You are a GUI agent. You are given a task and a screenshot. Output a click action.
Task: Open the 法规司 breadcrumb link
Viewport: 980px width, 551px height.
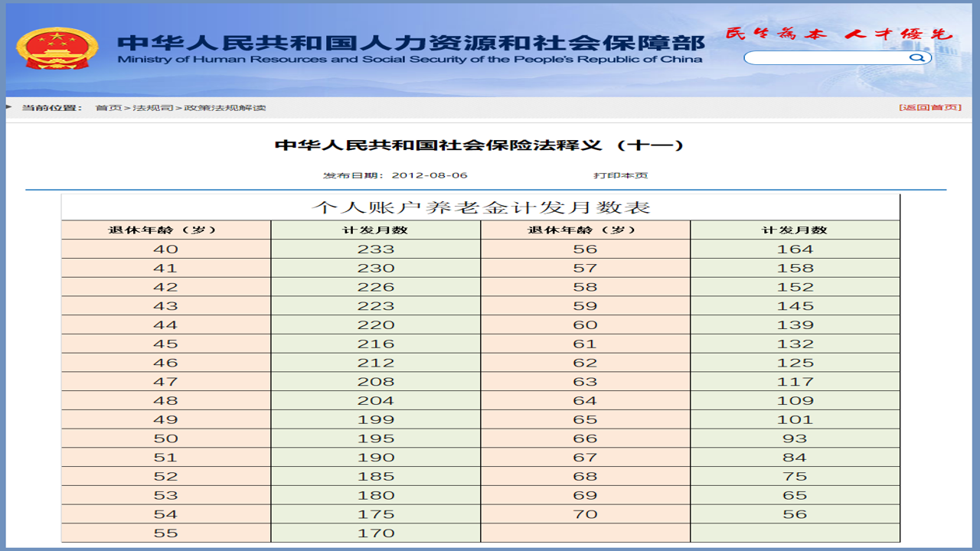point(153,108)
